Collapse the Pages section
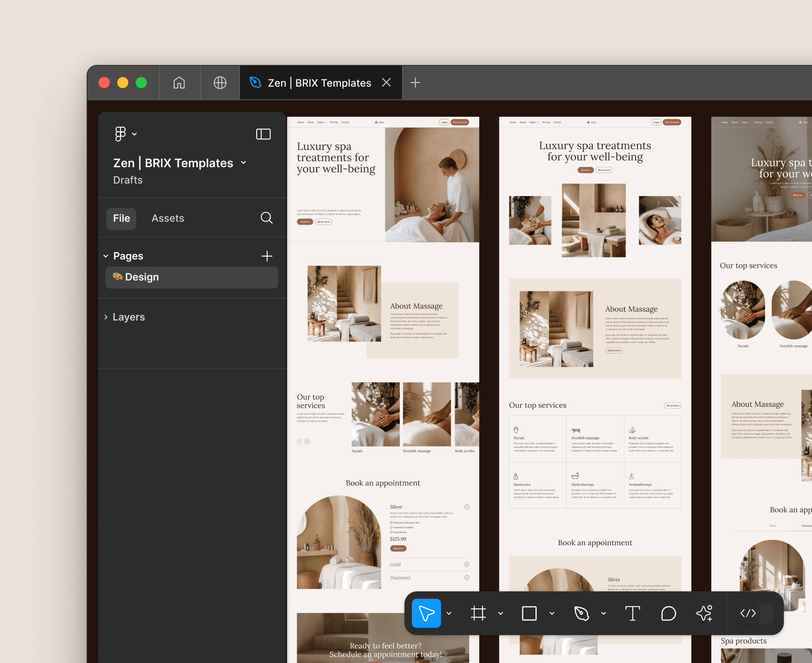Image resolution: width=812 pixels, height=663 pixels. pos(106,256)
